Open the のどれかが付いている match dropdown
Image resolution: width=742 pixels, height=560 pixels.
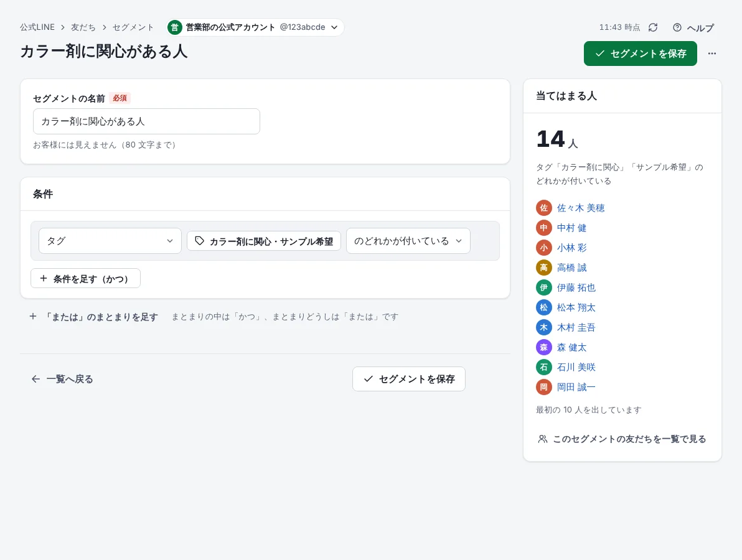tap(408, 241)
